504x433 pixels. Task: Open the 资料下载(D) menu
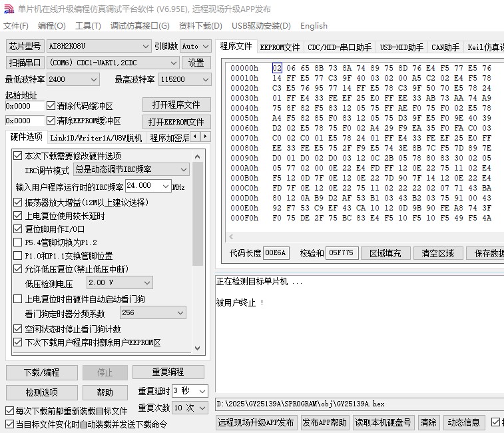point(200,26)
